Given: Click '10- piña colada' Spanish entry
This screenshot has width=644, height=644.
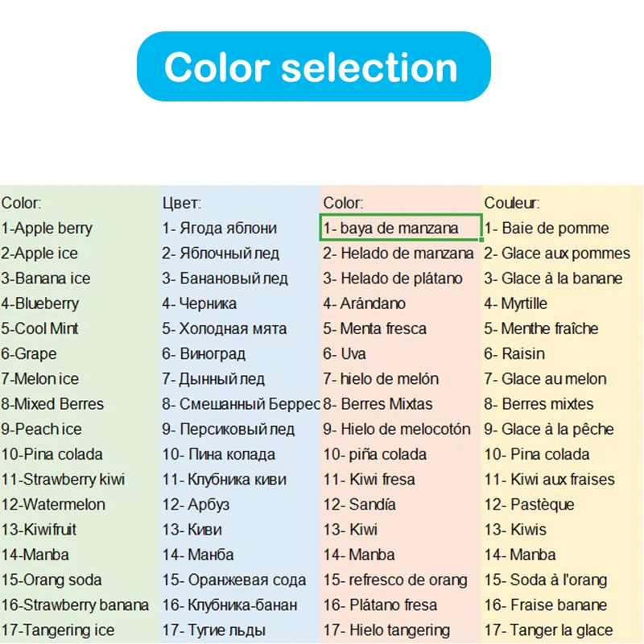Looking at the screenshot, I should [x=375, y=454].
